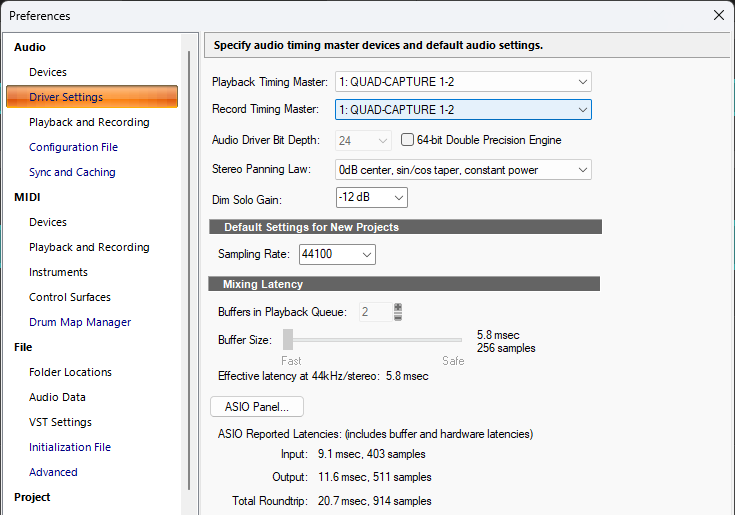Expand Stereo Panning Law dropdown

click(x=463, y=170)
